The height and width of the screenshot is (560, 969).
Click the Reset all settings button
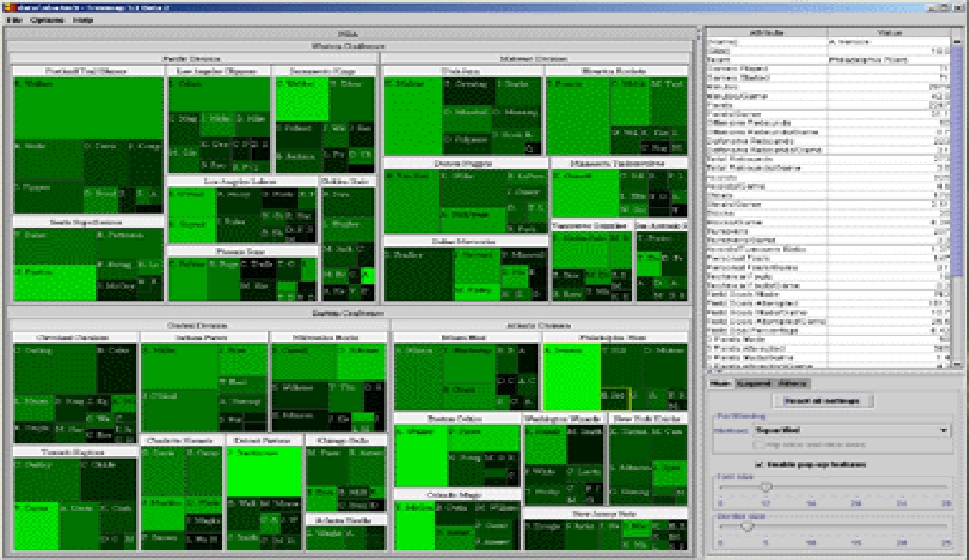[x=822, y=401]
